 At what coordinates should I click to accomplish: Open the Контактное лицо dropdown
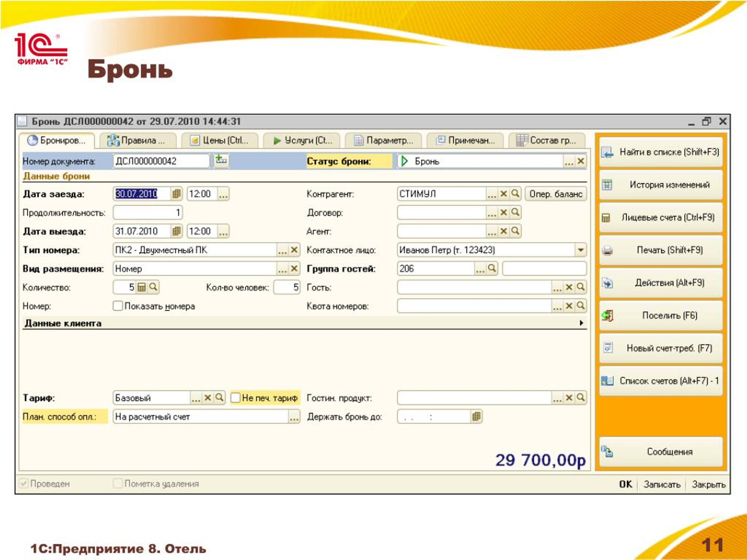(x=580, y=250)
